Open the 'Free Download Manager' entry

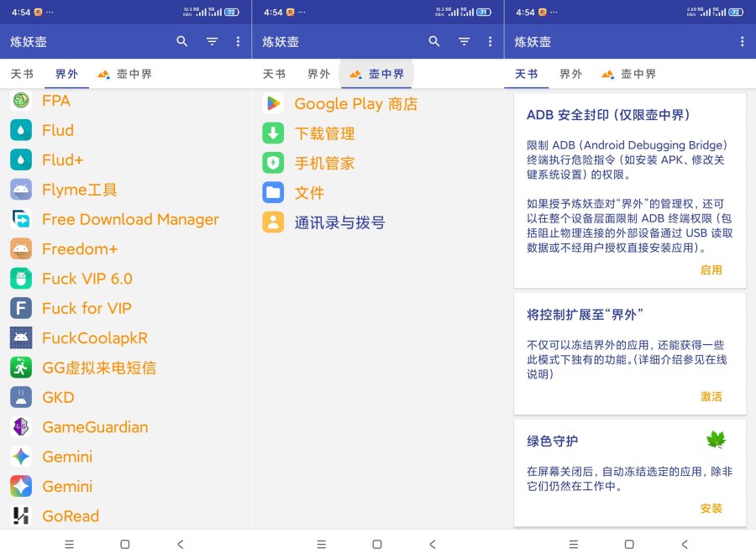pyautogui.click(x=126, y=219)
